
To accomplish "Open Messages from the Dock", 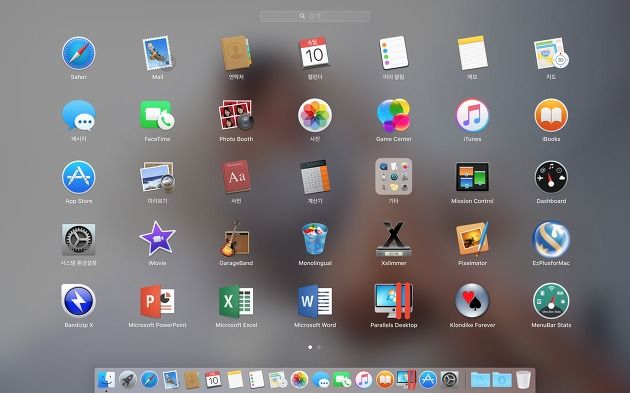I will pyautogui.click(x=321, y=379).
